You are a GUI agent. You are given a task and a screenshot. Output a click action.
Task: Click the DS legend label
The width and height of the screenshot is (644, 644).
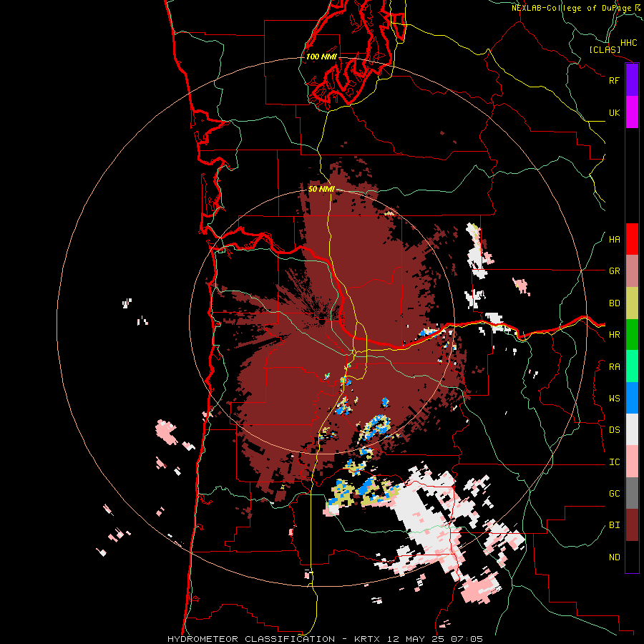pos(614,430)
